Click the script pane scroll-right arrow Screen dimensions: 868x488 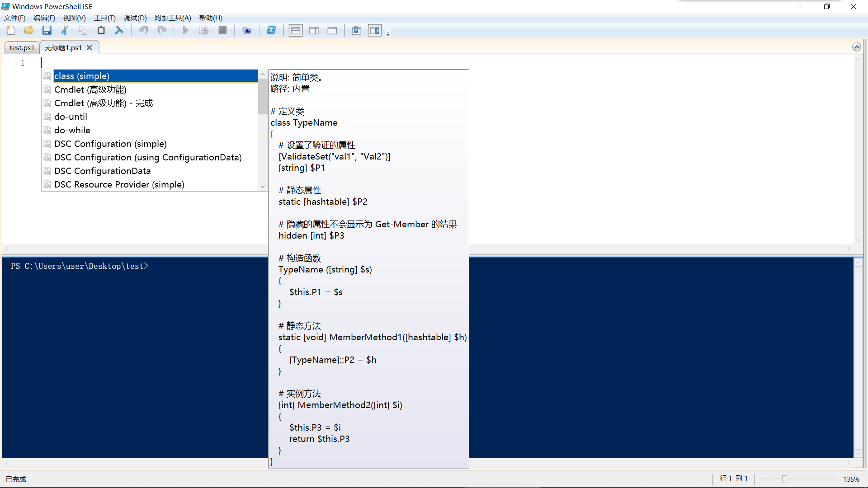coord(849,249)
